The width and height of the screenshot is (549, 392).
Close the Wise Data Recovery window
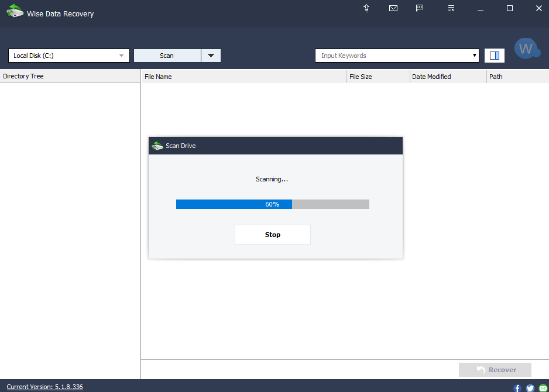click(x=539, y=8)
